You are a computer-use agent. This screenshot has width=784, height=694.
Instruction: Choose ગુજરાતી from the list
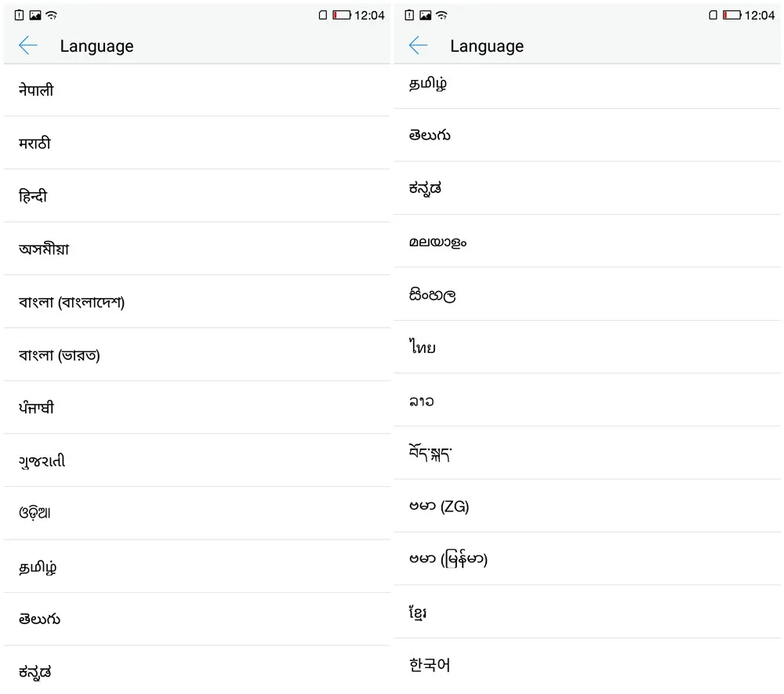pyautogui.click(x=197, y=461)
